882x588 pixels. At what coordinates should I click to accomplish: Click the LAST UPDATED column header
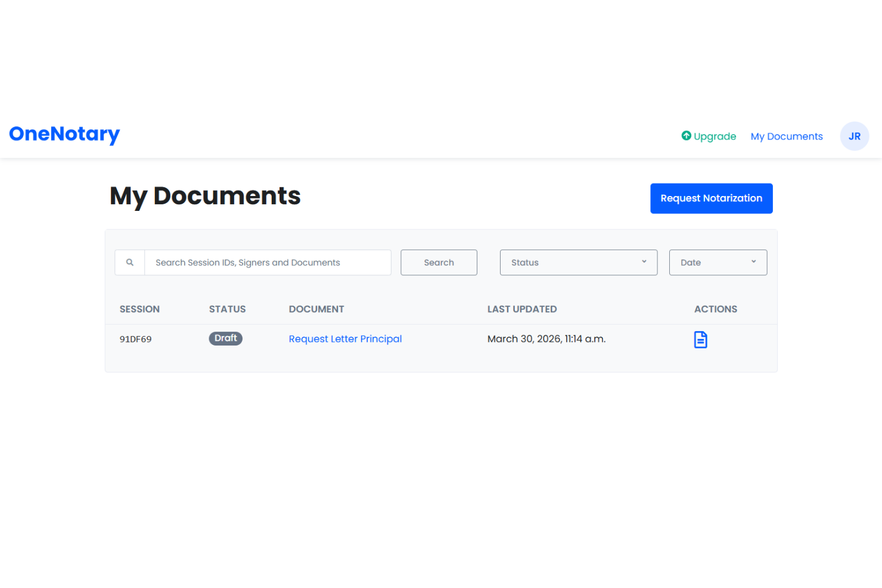tap(522, 309)
